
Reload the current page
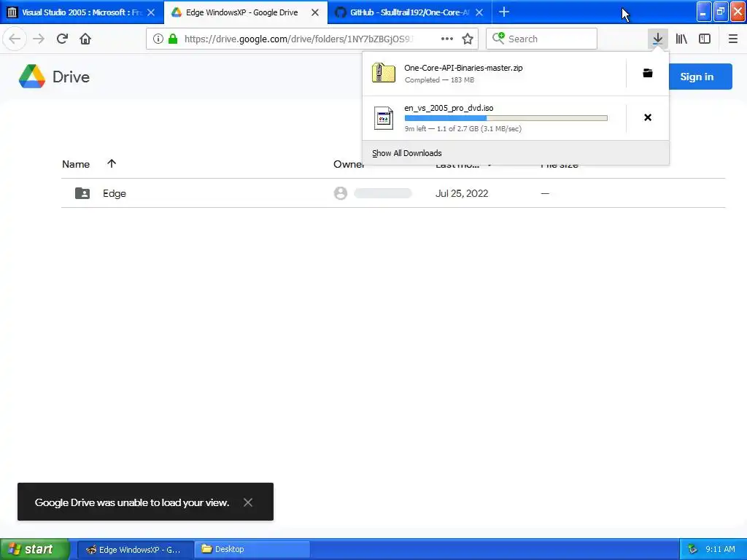coord(62,39)
